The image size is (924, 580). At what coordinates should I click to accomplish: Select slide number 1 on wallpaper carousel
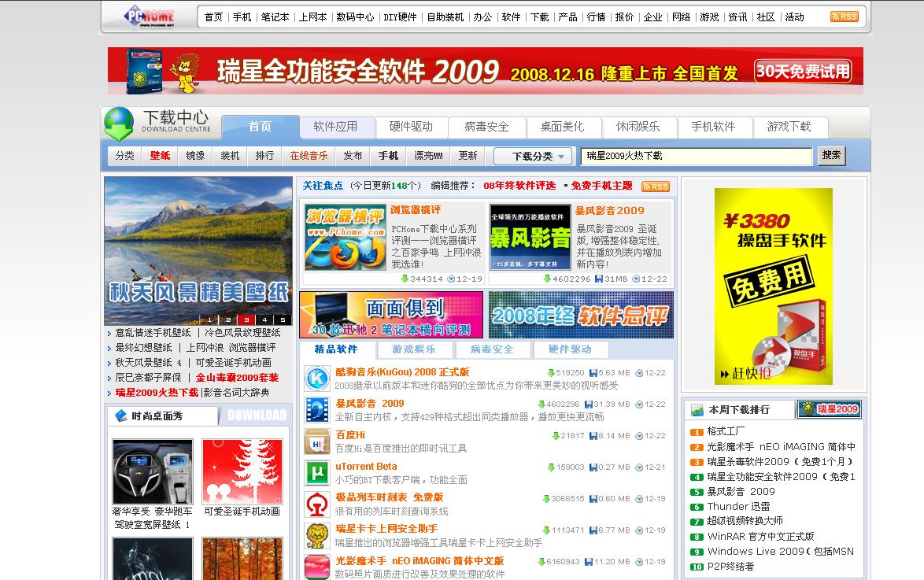209,320
